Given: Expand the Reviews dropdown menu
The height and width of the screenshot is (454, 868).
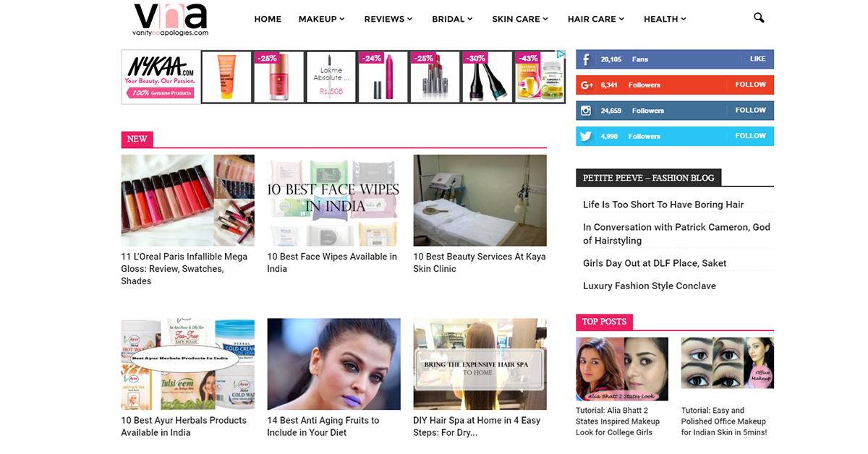Looking at the screenshot, I should click(388, 19).
